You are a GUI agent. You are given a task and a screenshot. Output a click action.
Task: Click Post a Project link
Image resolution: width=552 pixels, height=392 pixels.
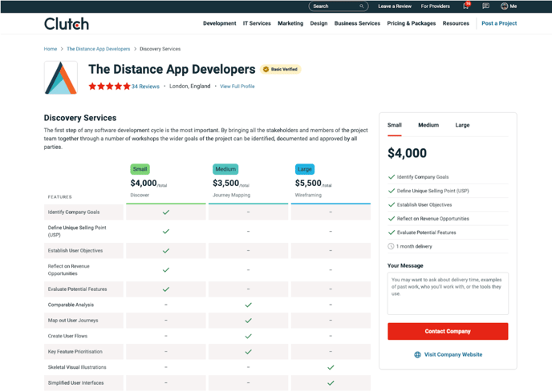(x=499, y=23)
